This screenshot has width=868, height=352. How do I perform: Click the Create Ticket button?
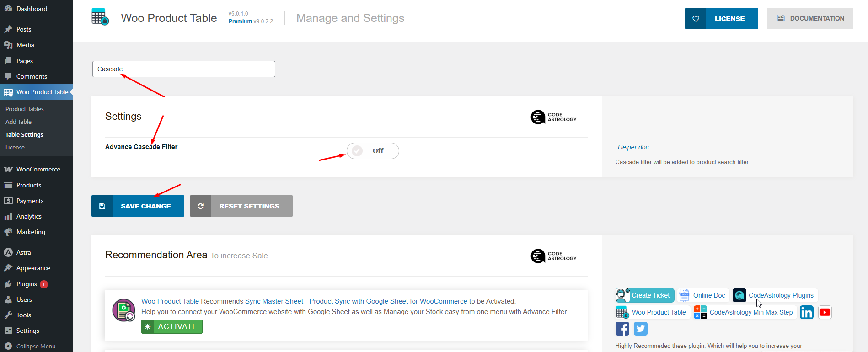645,295
